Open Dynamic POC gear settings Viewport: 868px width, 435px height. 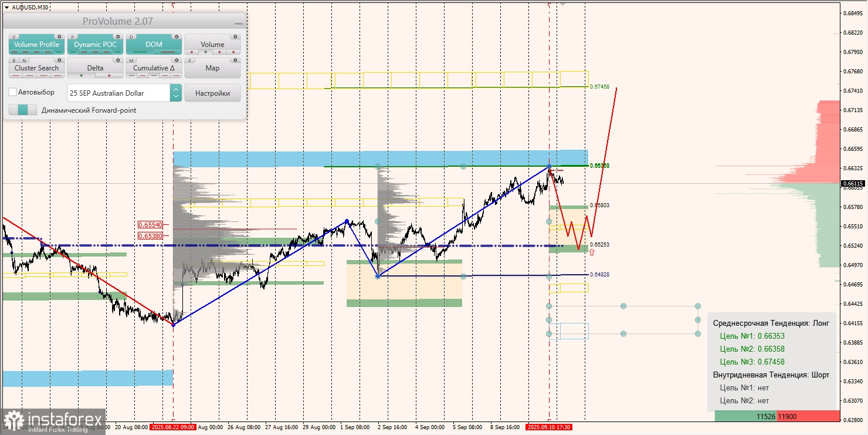118,36
